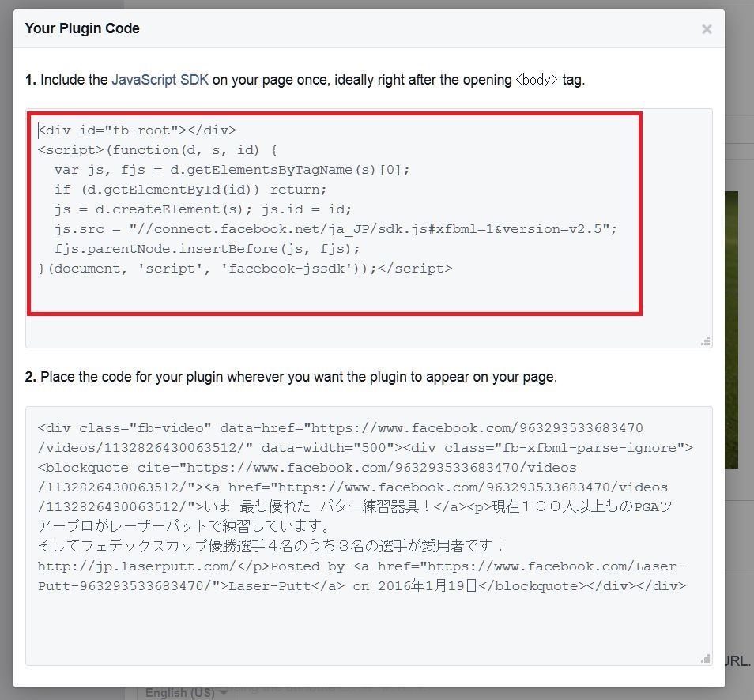Click step 1 instruction text 'Include the'

coord(74,80)
